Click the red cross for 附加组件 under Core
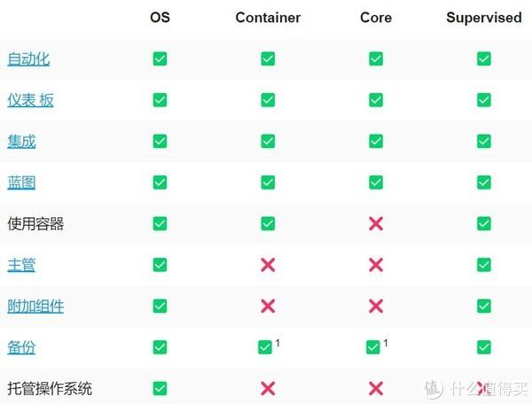 point(376,306)
